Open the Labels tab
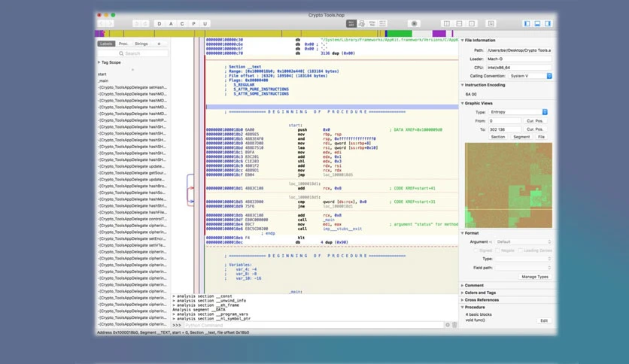Image resolution: width=629 pixels, height=364 pixels. pos(106,44)
